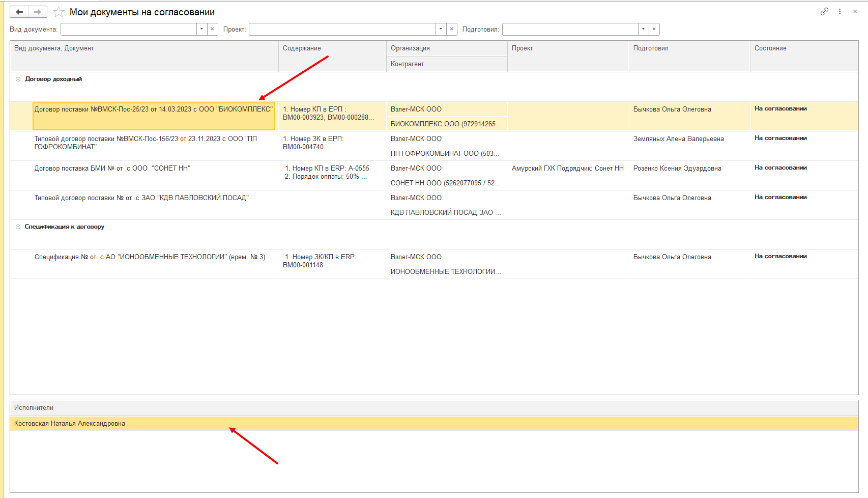
Task: Select the СОНЕТ НН contract row
Action: coord(434,176)
